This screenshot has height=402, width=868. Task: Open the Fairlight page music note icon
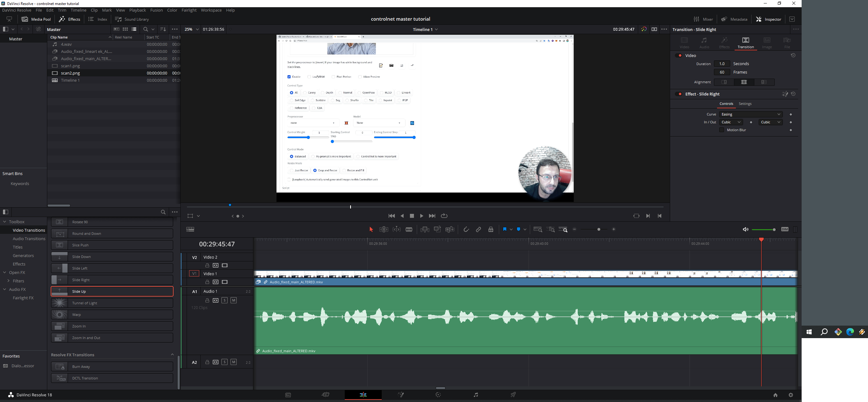click(475, 395)
